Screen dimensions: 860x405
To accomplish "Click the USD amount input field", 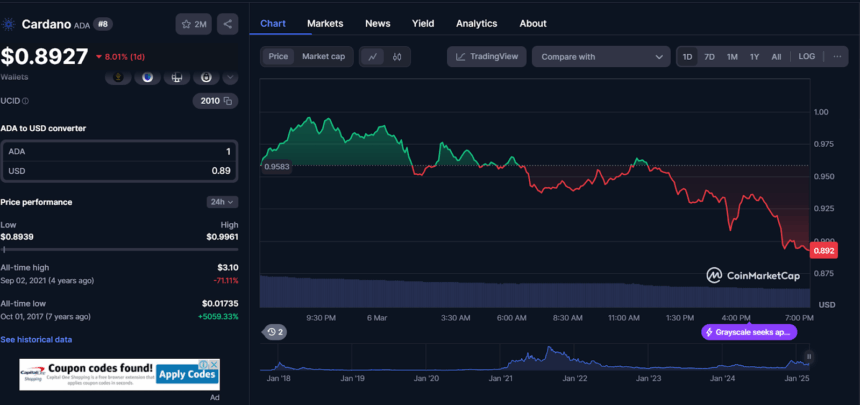I will tap(120, 171).
